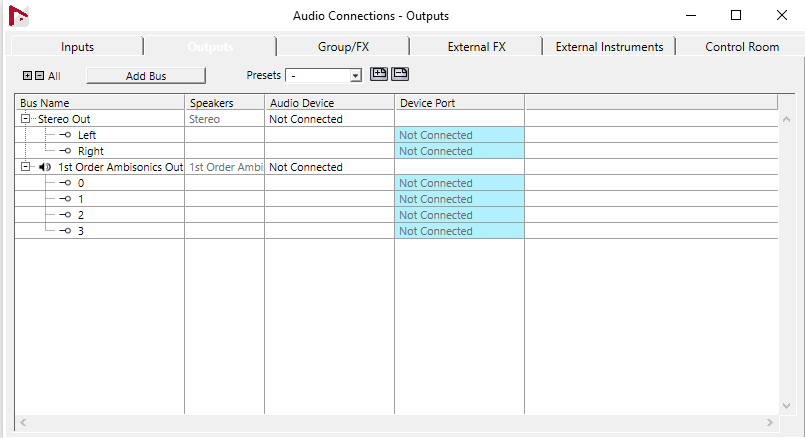Open the External Instruments tab
805x438 pixels.
(609, 47)
